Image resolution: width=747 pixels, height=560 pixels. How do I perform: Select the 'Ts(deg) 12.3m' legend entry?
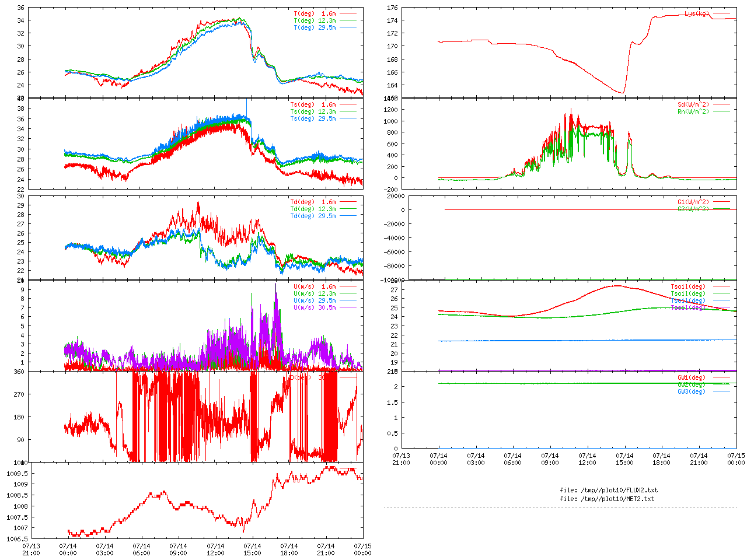coord(313,112)
